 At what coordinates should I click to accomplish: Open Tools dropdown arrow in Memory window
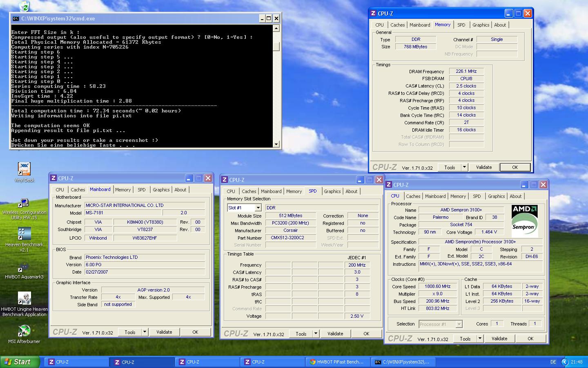tap(464, 167)
